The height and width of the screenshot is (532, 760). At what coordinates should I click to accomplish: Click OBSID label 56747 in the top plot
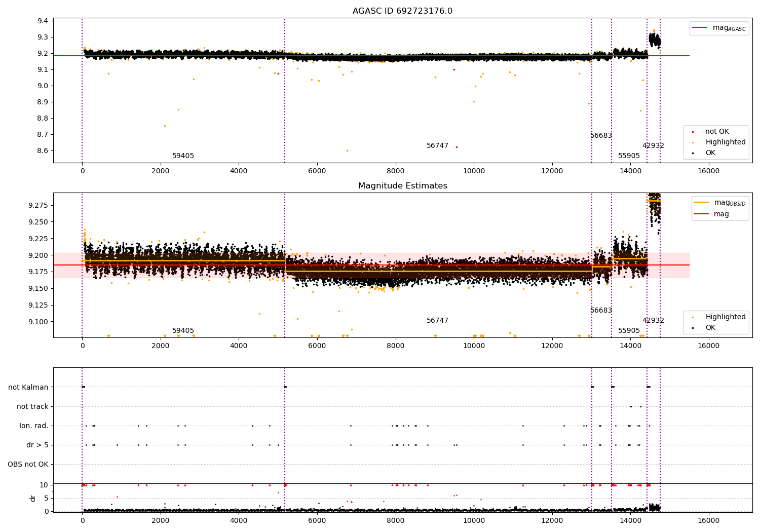pyautogui.click(x=437, y=146)
